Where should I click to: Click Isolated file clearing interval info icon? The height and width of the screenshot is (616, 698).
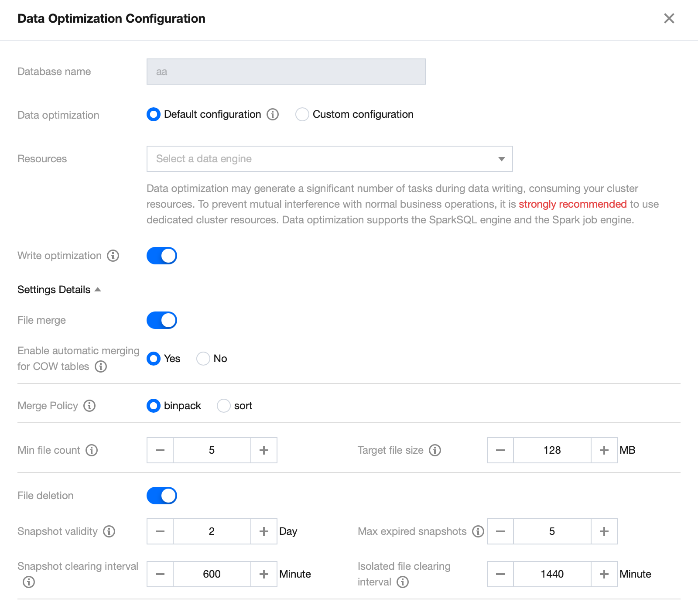click(403, 582)
